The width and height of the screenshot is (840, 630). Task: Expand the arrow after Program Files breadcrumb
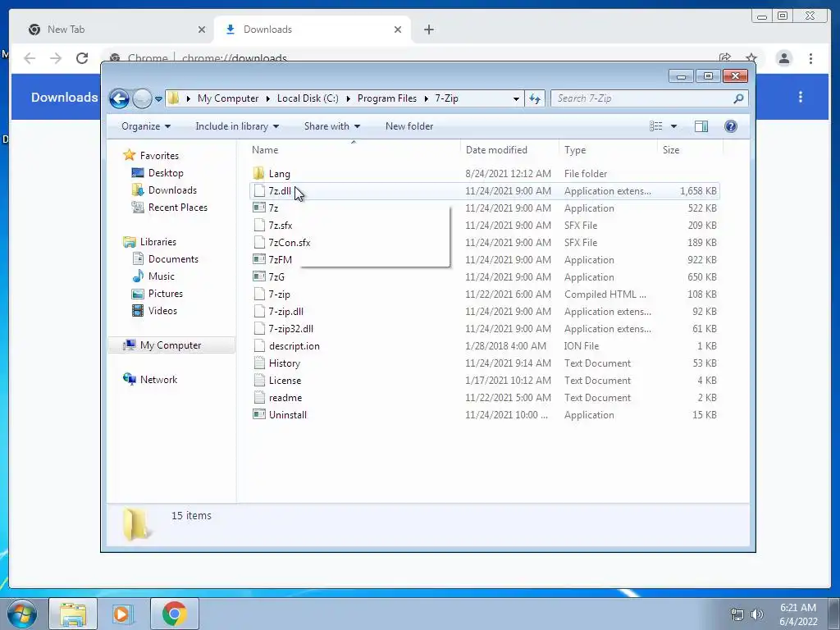427,98
